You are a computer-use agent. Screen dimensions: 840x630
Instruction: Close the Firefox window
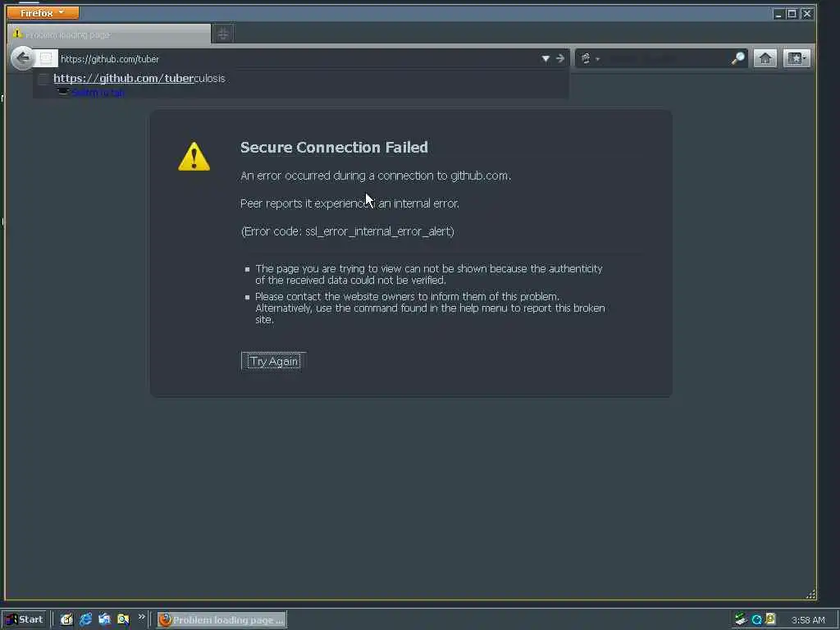(x=807, y=14)
